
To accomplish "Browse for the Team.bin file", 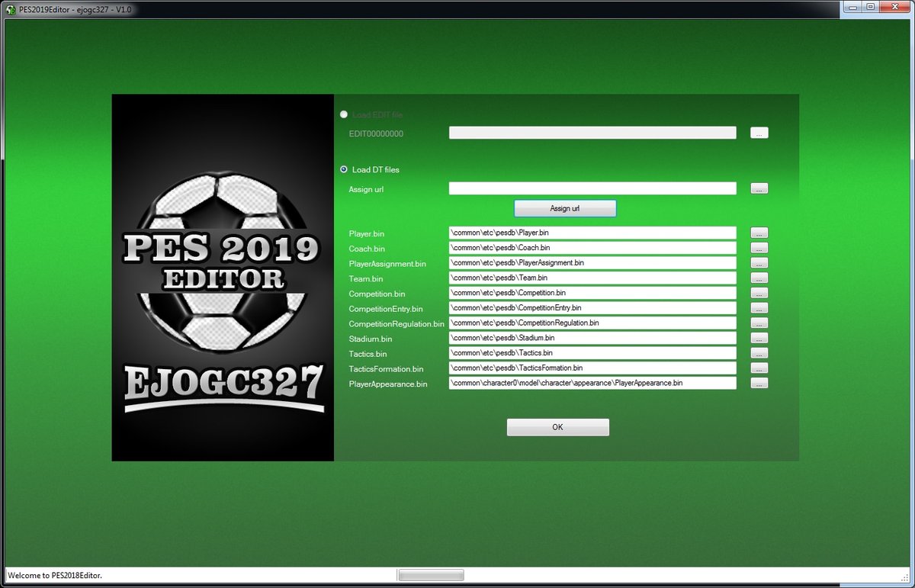I will point(759,278).
